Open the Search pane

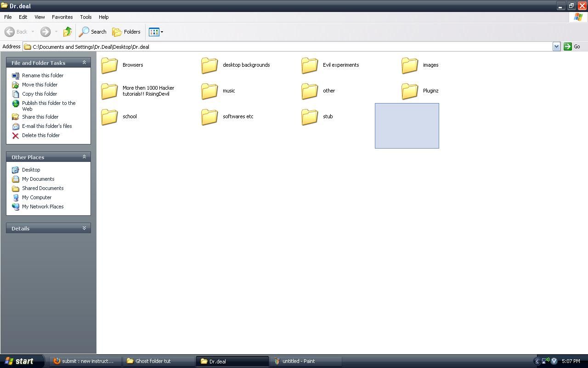click(x=93, y=31)
